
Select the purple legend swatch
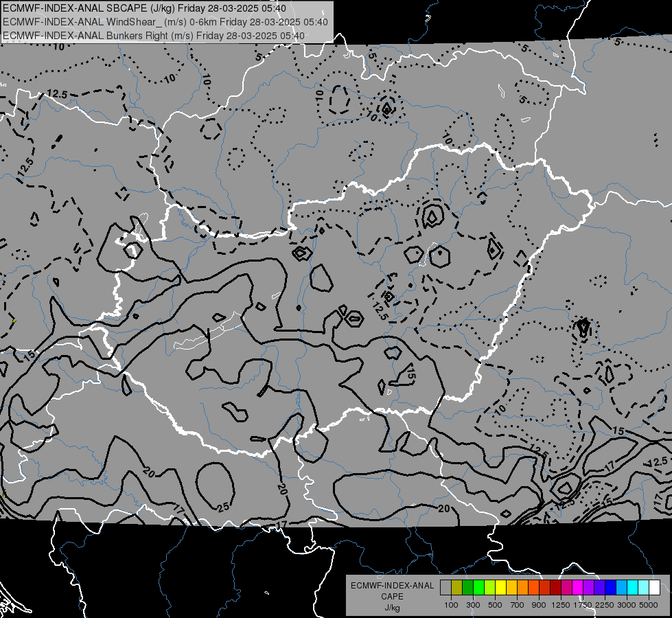point(588,588)
